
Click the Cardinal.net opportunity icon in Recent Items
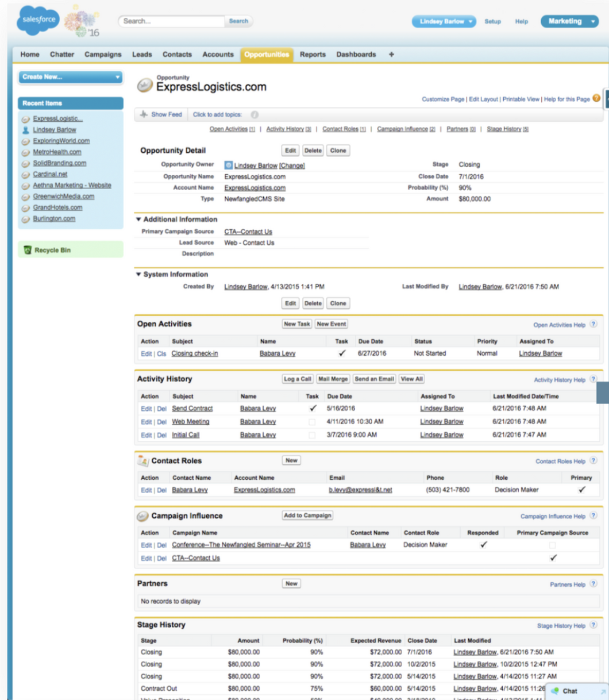tap(25, 175)
